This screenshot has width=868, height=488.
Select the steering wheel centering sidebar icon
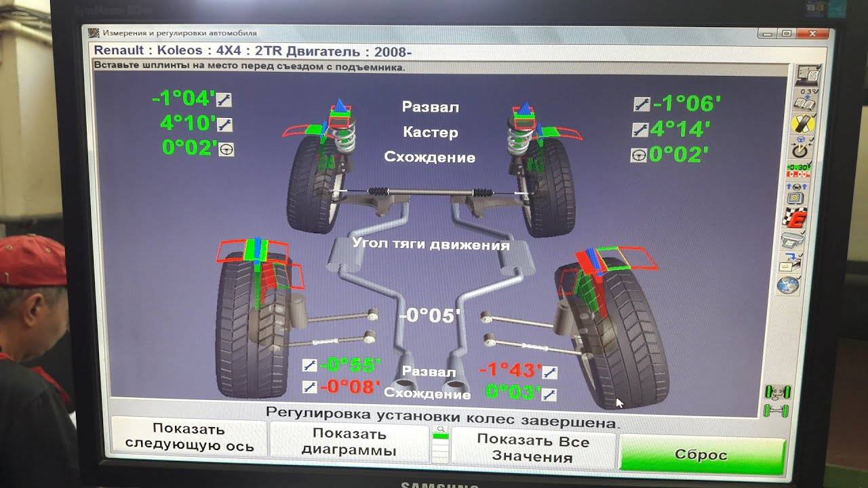(802, 148)
